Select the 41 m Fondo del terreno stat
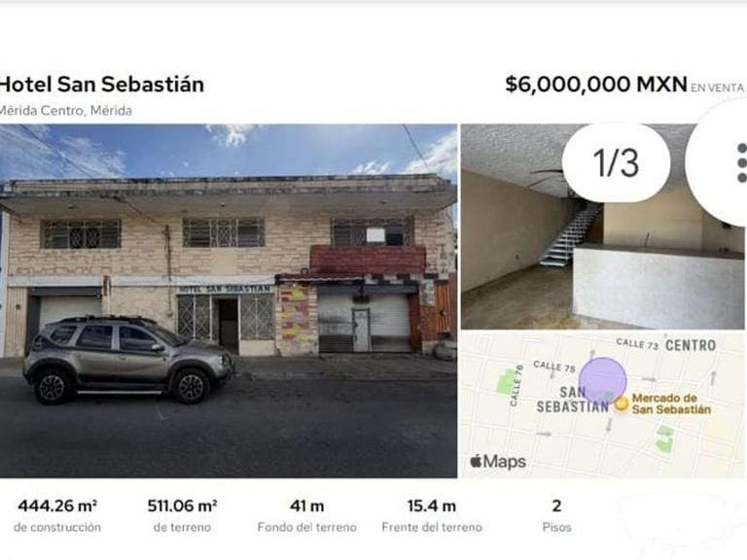This screenshot has height=560, width=747. pos(306,515)
